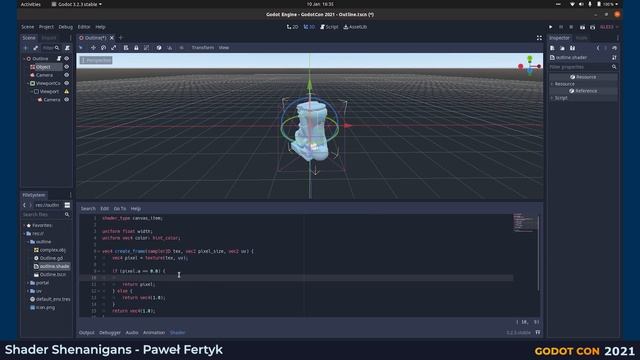Open the GLES3 renderer dropdown
Image resolution: width=640 pixels, height=360 pixels.
(609, 27)
